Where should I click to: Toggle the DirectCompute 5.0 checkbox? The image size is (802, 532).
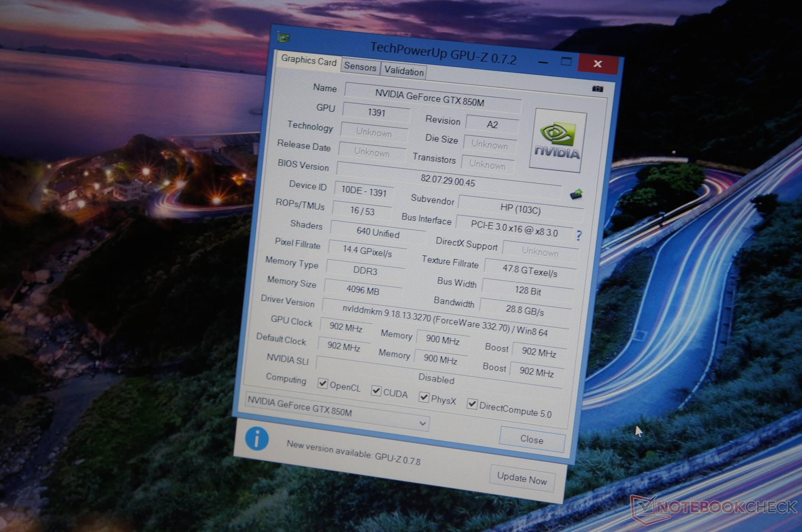pyautogui.click(x=472, y=404)
